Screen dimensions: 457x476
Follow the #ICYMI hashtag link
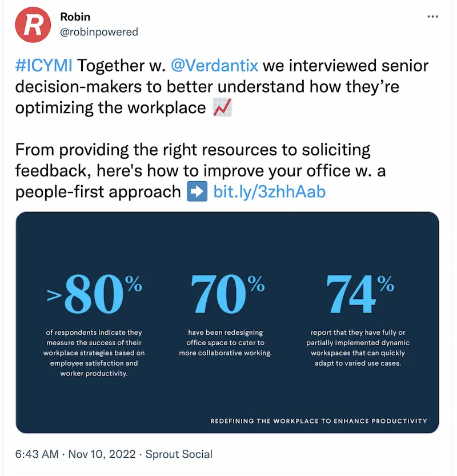(43, 65)
